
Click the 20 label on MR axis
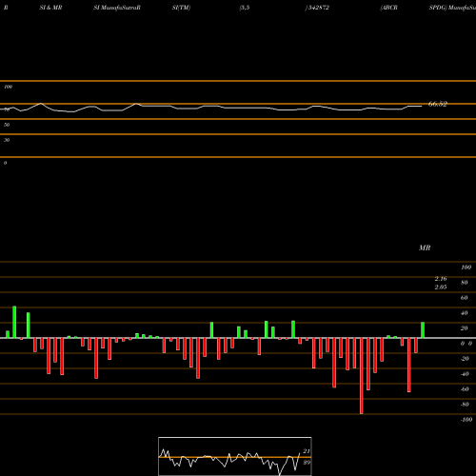[x=465, y=328]
